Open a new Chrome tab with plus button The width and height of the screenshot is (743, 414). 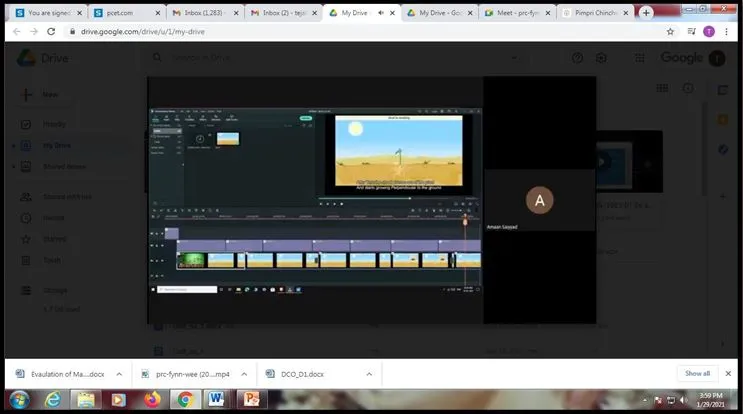click(645, 13)
